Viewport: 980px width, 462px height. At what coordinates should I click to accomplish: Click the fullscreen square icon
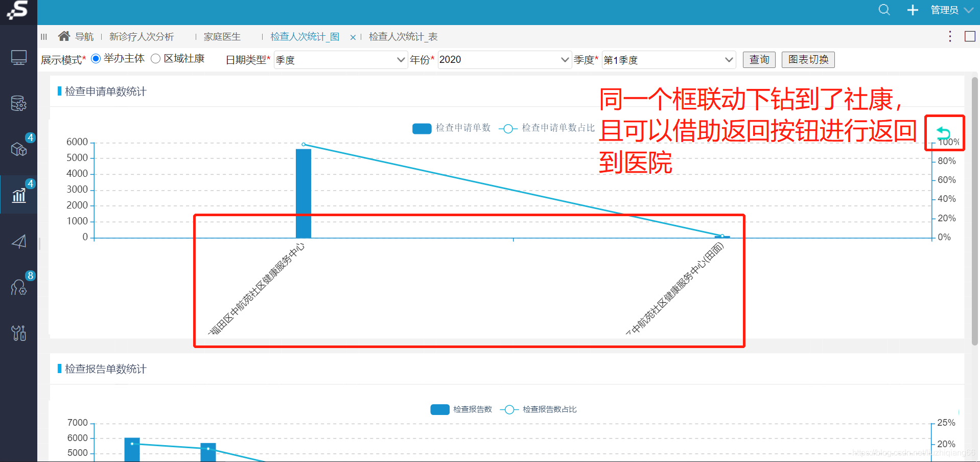click(x=970, y=36)
